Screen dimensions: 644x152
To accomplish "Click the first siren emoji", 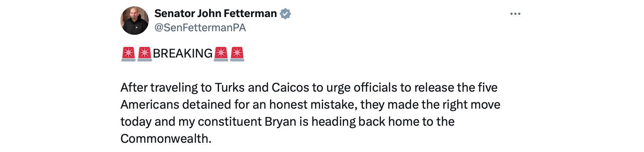I will coord(129,54).
